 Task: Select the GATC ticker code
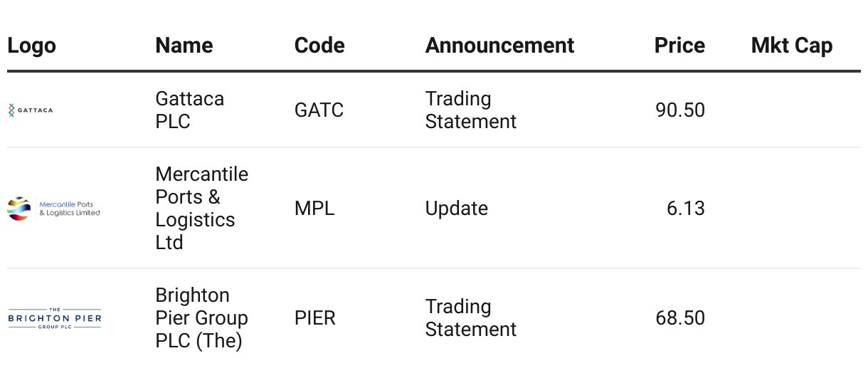(319, 110)
